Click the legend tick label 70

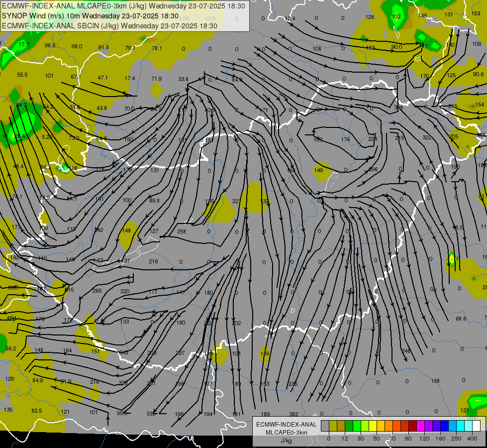pos(392,439)
